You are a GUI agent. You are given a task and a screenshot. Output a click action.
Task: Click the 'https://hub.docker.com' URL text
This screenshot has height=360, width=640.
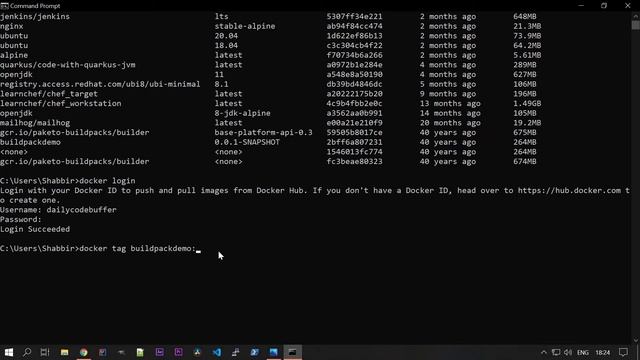coord(569,191)
